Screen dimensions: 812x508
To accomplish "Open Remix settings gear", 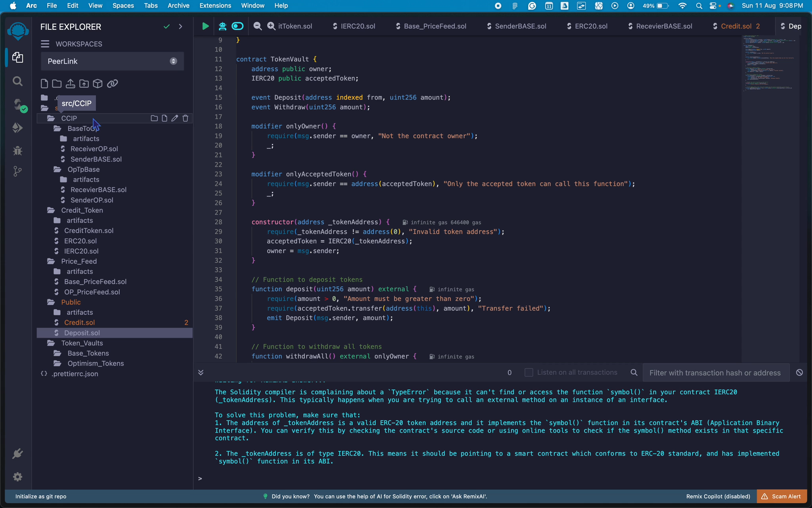I will point(17,477).
